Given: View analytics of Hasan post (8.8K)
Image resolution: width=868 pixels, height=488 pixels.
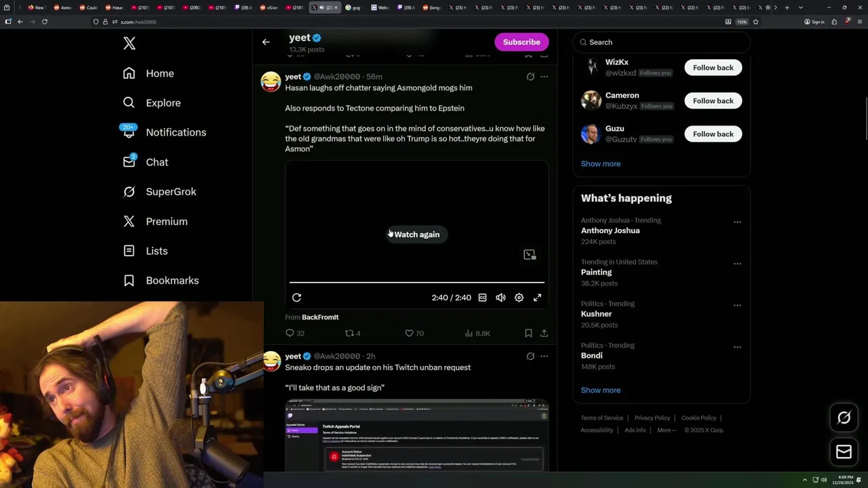Looking at the screenshot, I should 477,333.
